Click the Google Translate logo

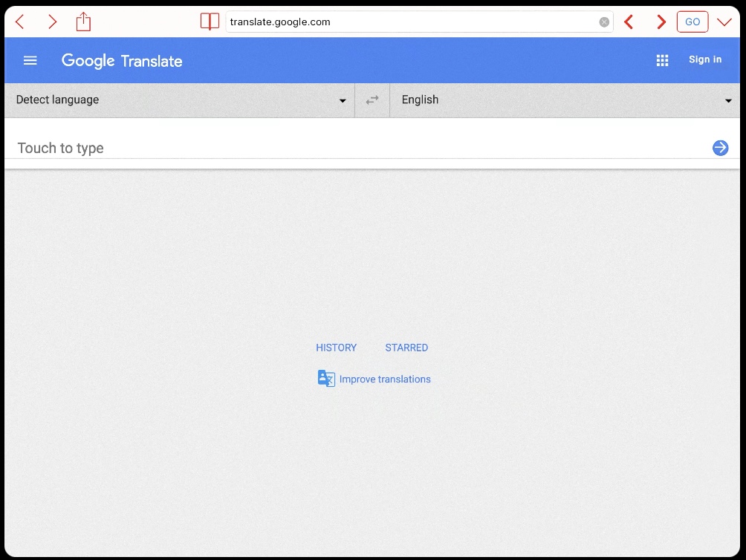122,61
